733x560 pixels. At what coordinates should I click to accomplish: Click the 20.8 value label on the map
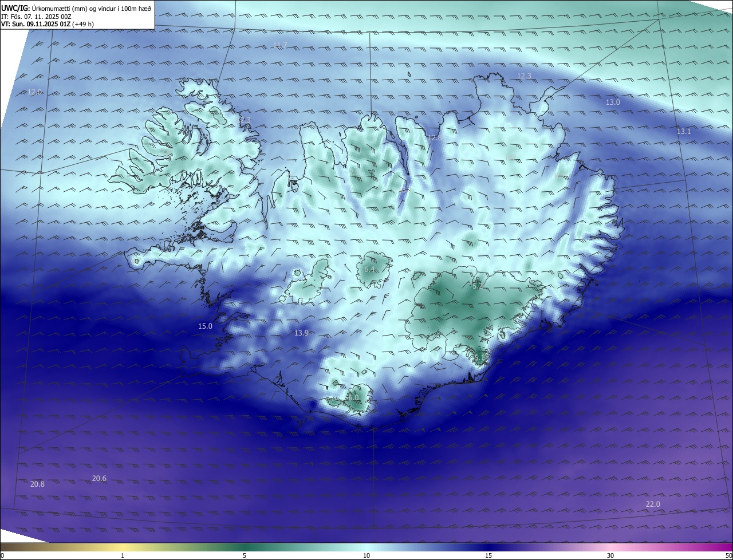37,484
